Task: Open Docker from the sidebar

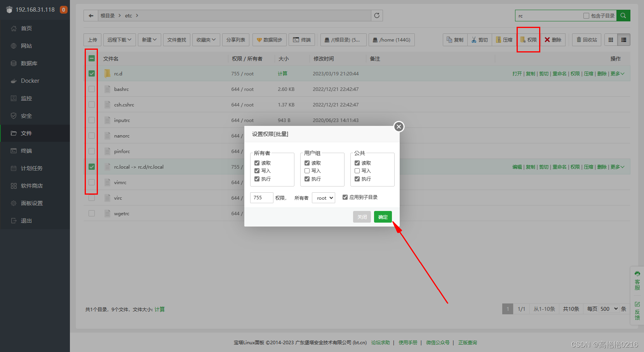Action: pos(30,80)
